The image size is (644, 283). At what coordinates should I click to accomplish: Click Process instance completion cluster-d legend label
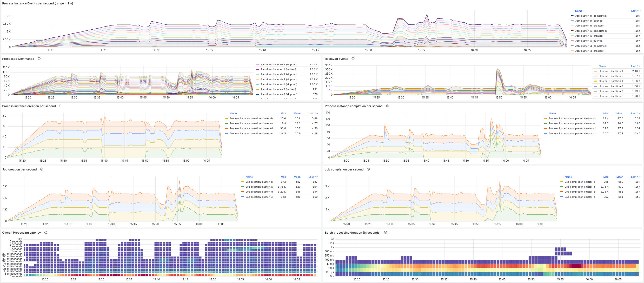pyautogui.click(x=572, y=128)
